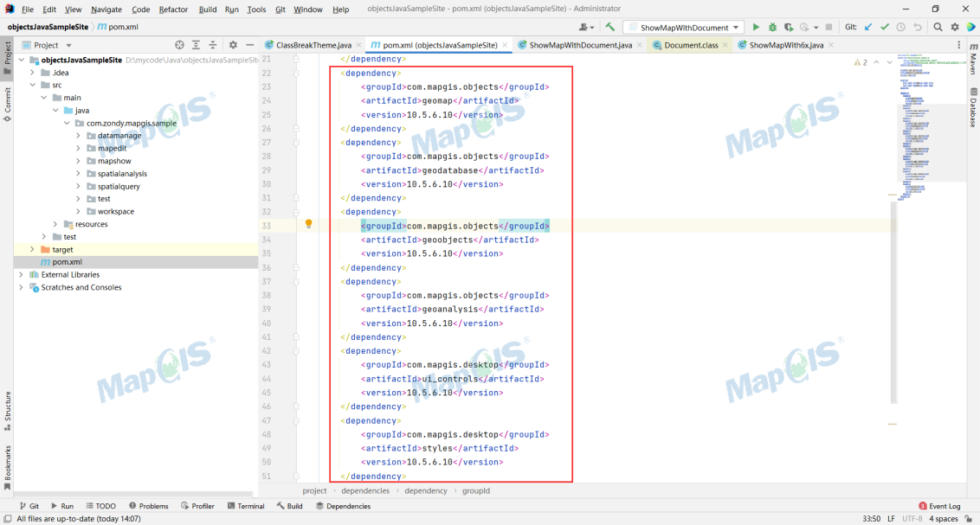980x525 pixels.
Task: Click the warnings count indicator
Action: point(861,62)
